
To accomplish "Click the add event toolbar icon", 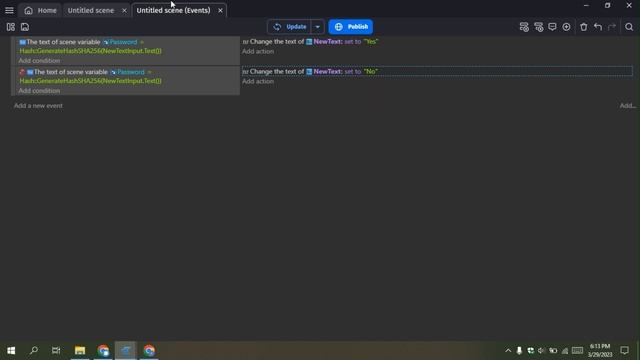I will point(524,27).
